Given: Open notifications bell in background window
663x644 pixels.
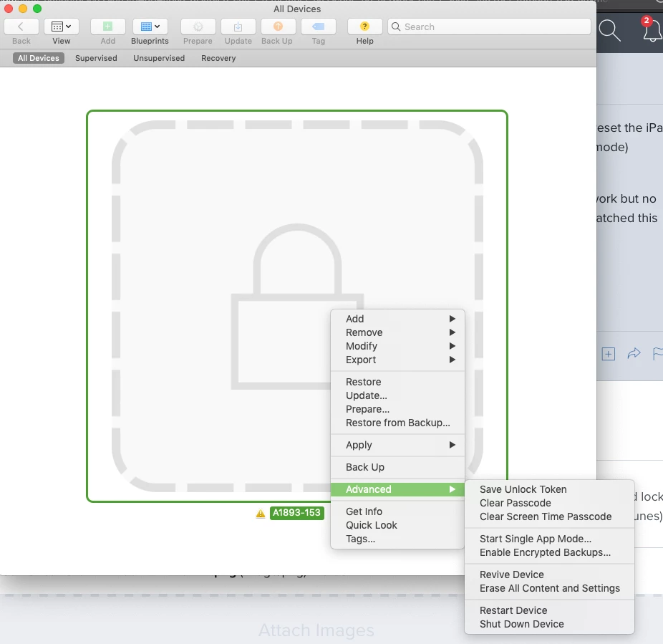Looking at the screenshot, I should point(652,31).
